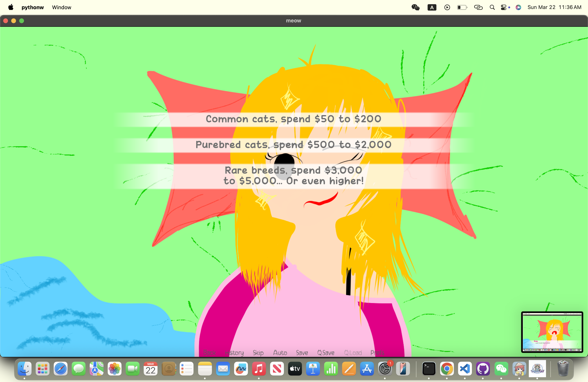Open History from the quick menu
This screenshot has width=588, height=382.
[x=234, y=353]
